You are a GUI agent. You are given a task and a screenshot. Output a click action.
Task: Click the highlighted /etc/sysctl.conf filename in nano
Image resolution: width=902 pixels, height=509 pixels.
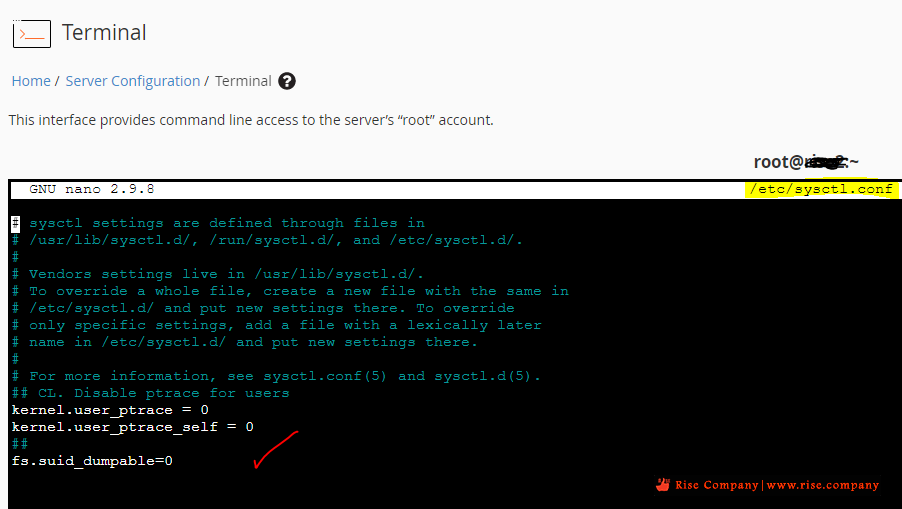tap(821, 189)
